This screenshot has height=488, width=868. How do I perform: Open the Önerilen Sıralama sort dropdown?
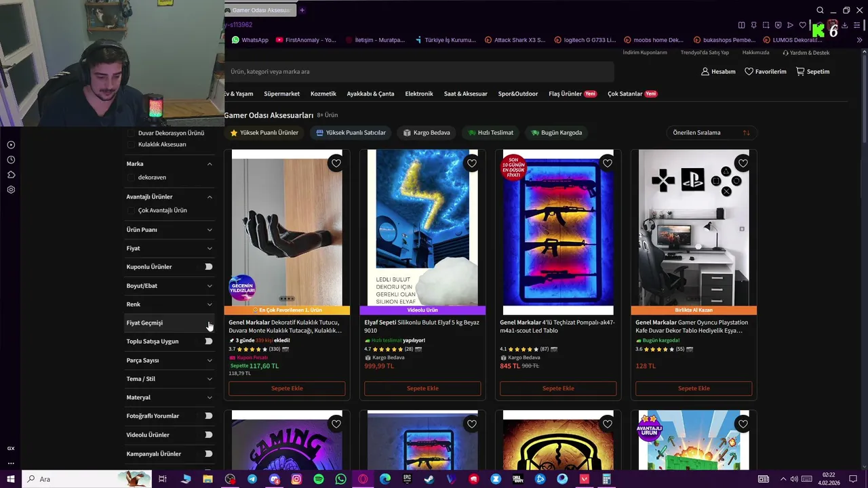[711, 133]
